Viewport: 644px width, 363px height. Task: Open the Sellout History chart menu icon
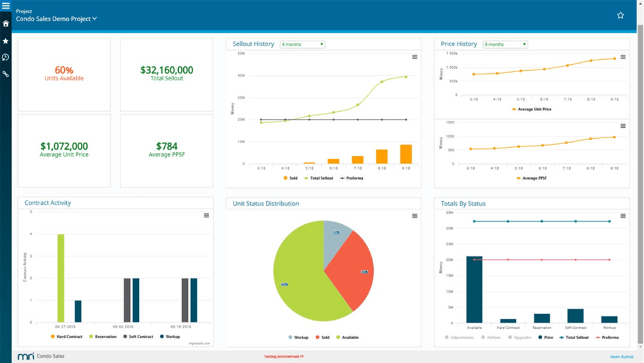(x=414, y=57)
